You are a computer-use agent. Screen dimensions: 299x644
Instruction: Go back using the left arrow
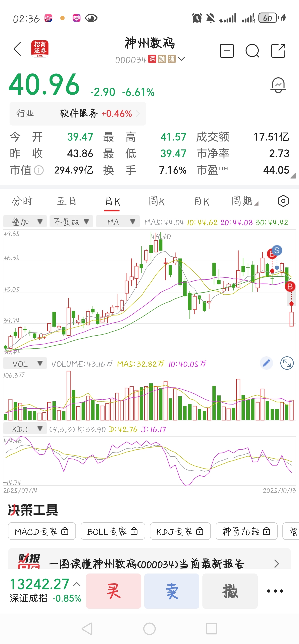click(x=17, y=49)
